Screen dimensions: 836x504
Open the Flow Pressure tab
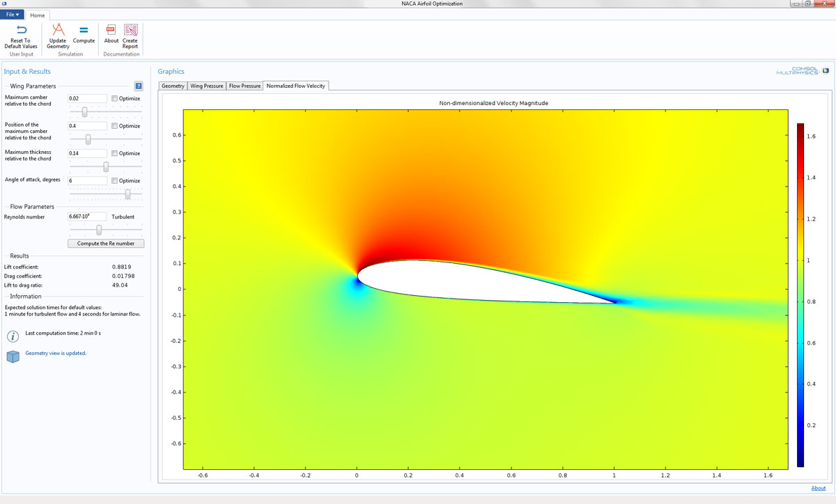point(245,86)
